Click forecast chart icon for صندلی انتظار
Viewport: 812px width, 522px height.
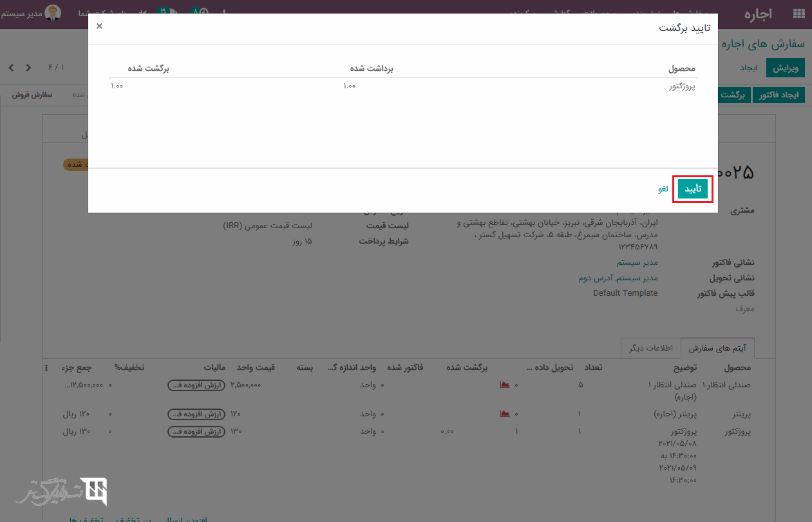[505, 385]
